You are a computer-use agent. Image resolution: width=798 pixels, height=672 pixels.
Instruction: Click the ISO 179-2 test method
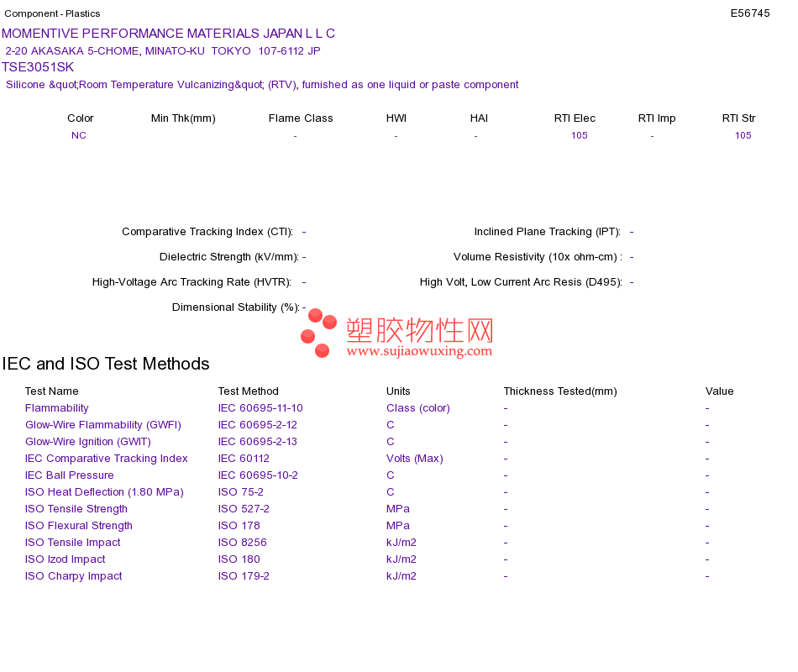tap(244, 576)
